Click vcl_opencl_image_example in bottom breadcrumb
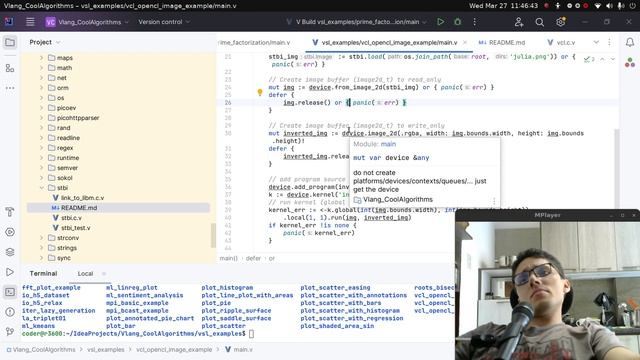The height and width of the screenshot is (360, 640). pos(174,350)
